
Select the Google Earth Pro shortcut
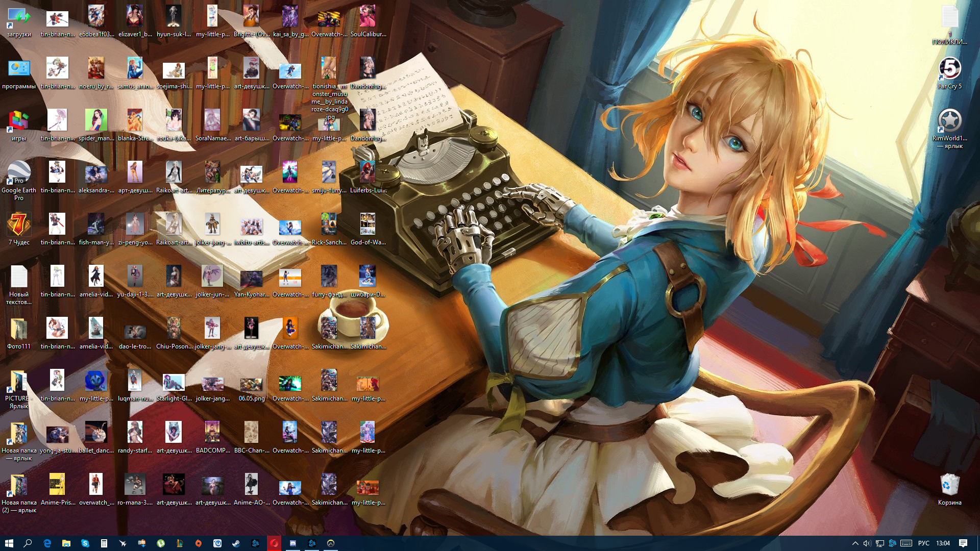coord(19,176)
